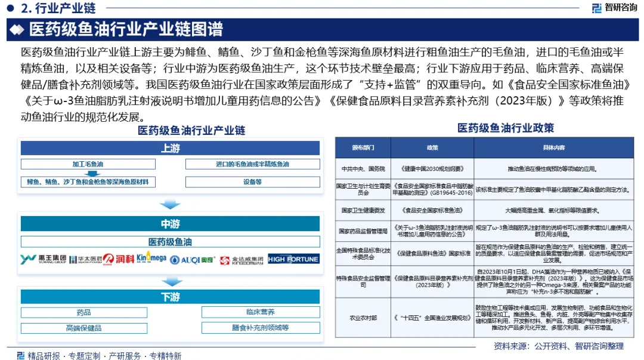This screenshot has height=360, width=644.
Task: Click the HIGH FORTUNE logo
Action: tap(293, 259)
